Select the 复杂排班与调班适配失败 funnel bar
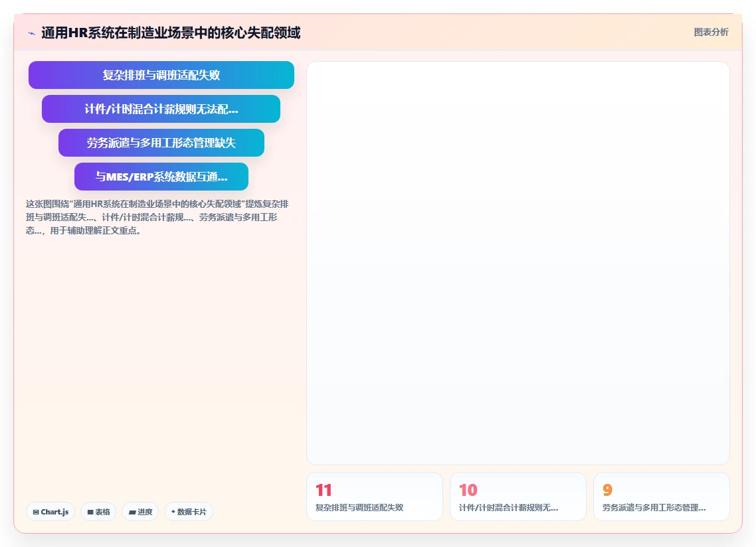 click(x=161, y=75)
